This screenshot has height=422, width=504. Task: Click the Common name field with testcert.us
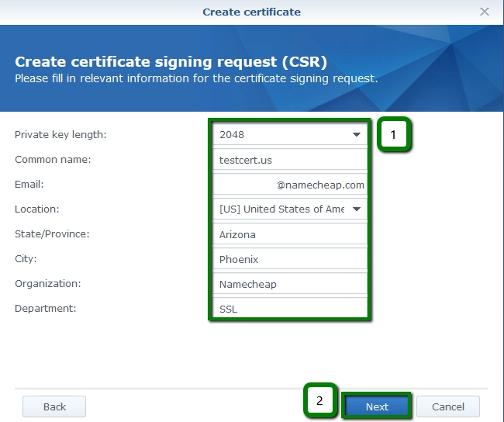pyautogui.click(x=288, y=160)
